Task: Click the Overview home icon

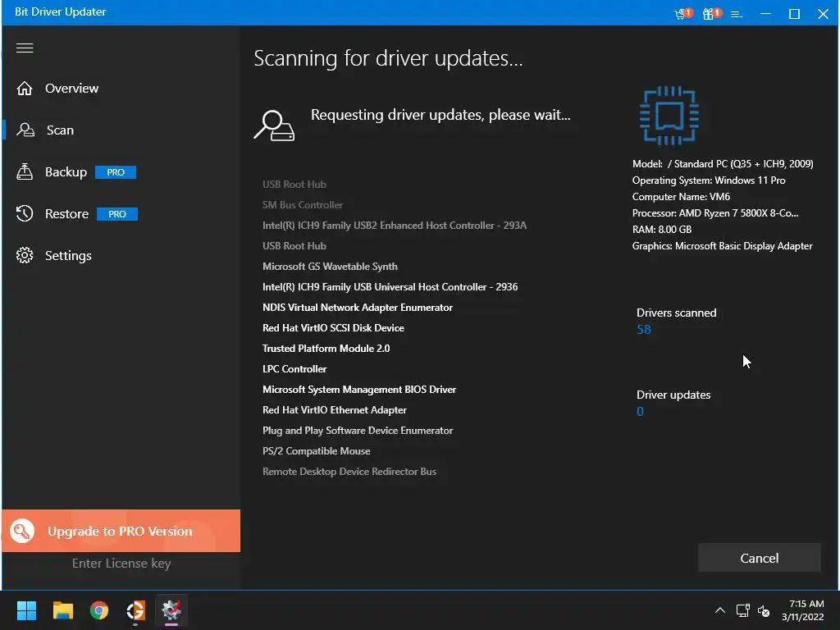Action: pos(25,89)
